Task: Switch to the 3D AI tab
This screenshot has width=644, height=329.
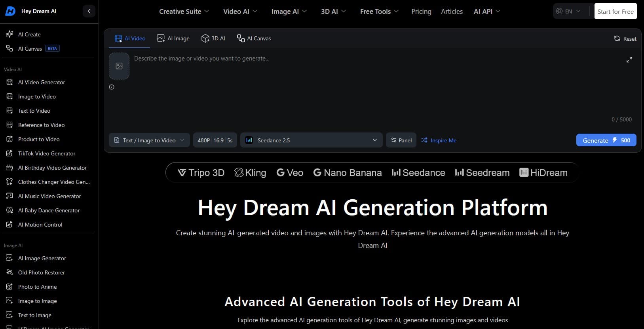Action: pyautogui.click(x=213, y=38)
